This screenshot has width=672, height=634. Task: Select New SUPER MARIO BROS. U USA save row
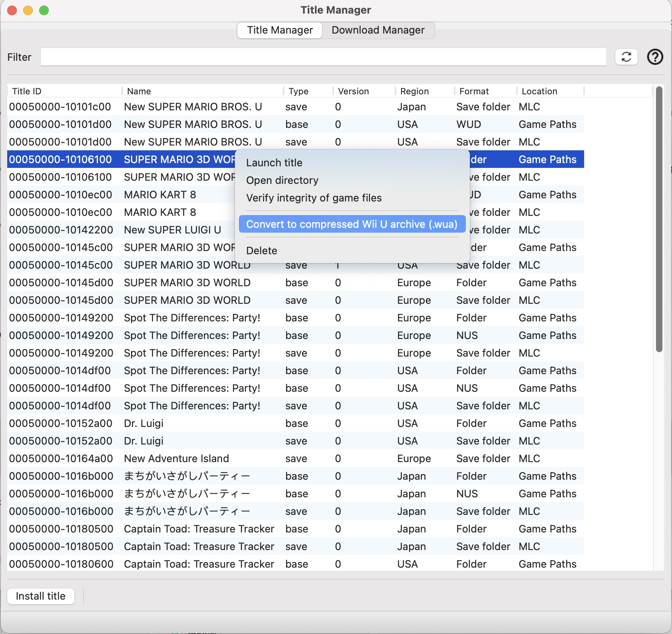[296, 141]
